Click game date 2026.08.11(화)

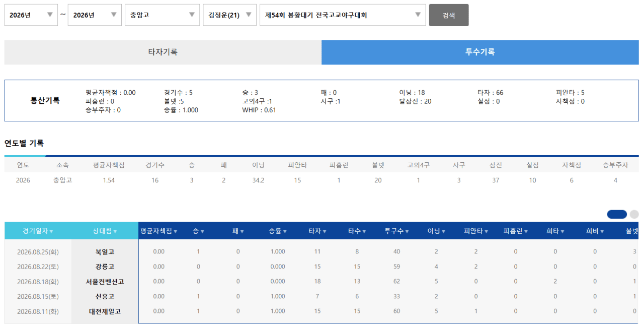click(38, 311)
